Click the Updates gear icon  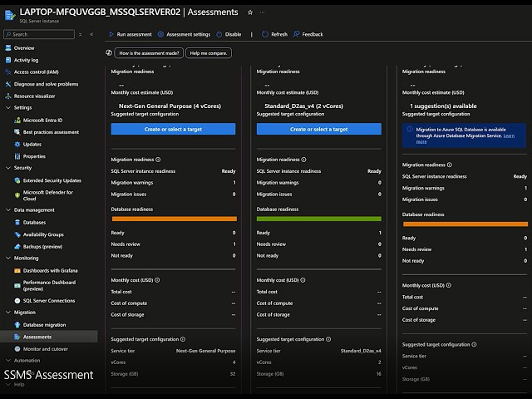(x=17, y=144)
